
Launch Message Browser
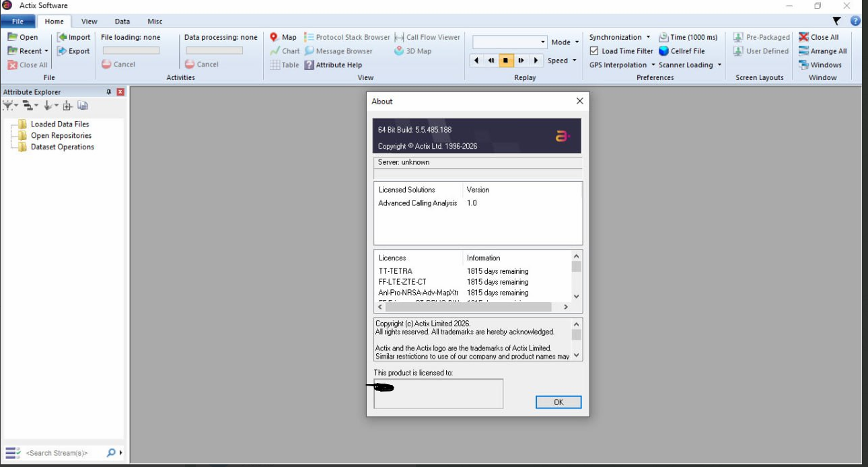tap(338, 51)
